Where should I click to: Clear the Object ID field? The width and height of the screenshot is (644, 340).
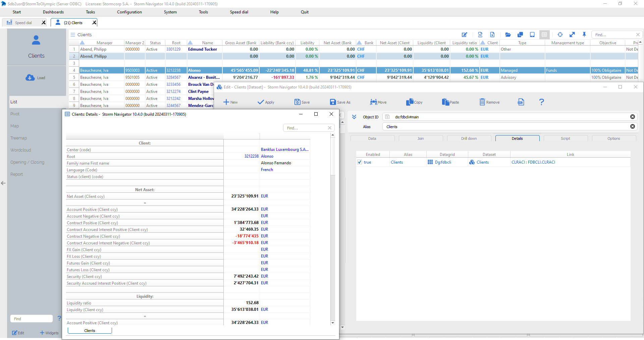coord(633,117)
